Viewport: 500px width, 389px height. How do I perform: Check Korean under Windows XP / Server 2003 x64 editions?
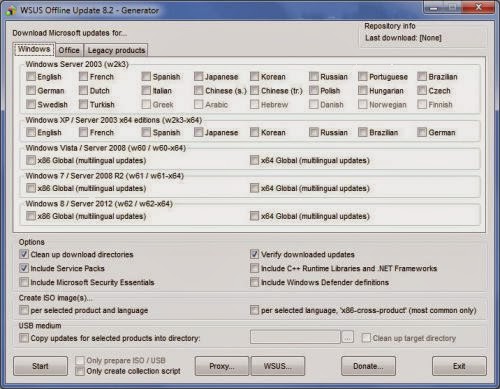pyautogui.click(x=254, y=133)
